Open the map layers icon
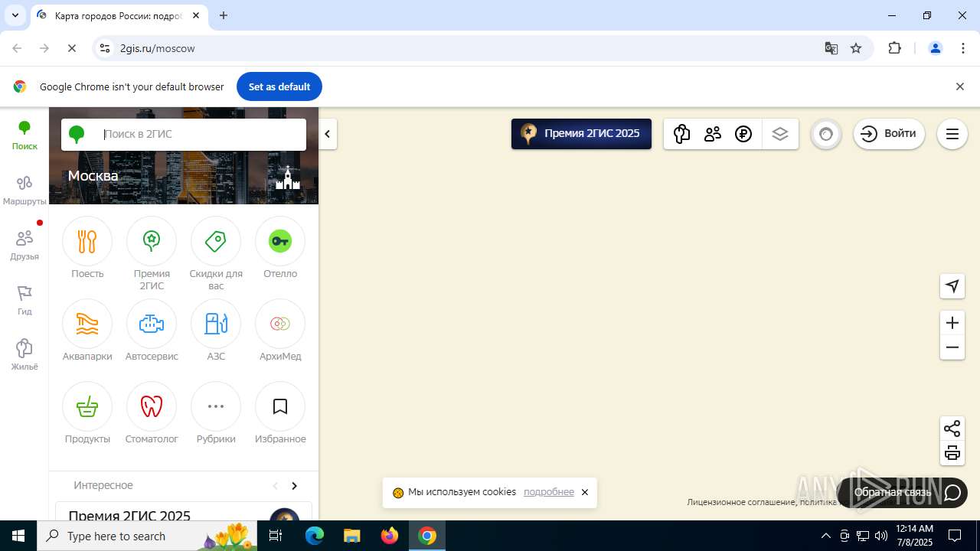 coord(780,134)
